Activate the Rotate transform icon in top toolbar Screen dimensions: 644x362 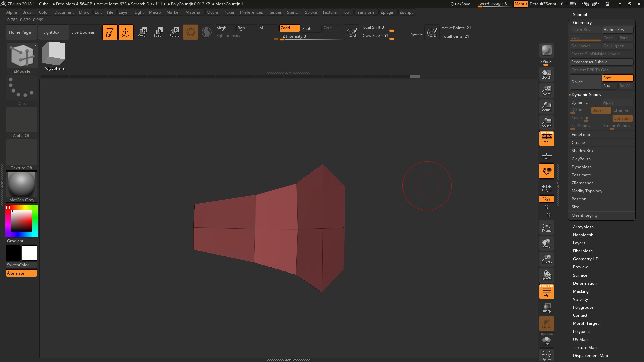[x=174, y=32]
